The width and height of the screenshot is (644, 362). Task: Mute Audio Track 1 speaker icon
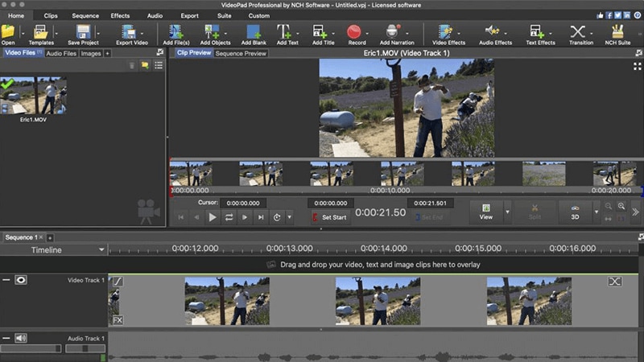tap(21, 339)
